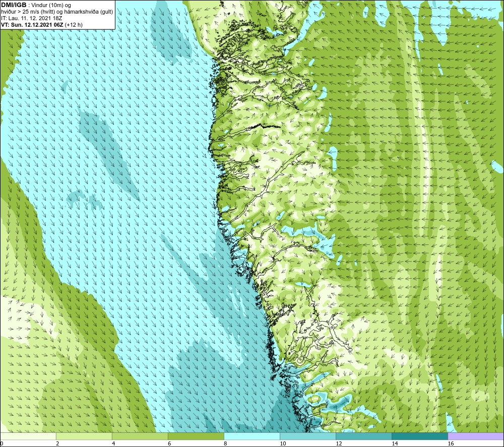Click the 0–2 m/s palest legend swatch

tap(28, 436)
